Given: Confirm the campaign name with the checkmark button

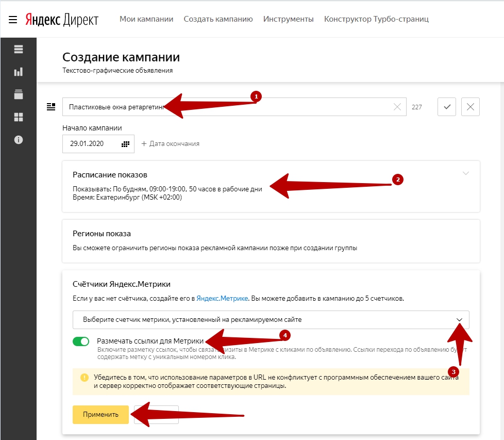Looking at the screenshot, I should pyautogui.click(x=447, y=107).
